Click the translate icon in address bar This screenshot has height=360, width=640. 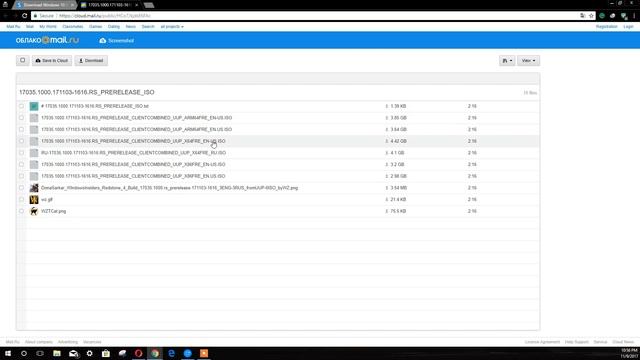click(x=582, y=16)
